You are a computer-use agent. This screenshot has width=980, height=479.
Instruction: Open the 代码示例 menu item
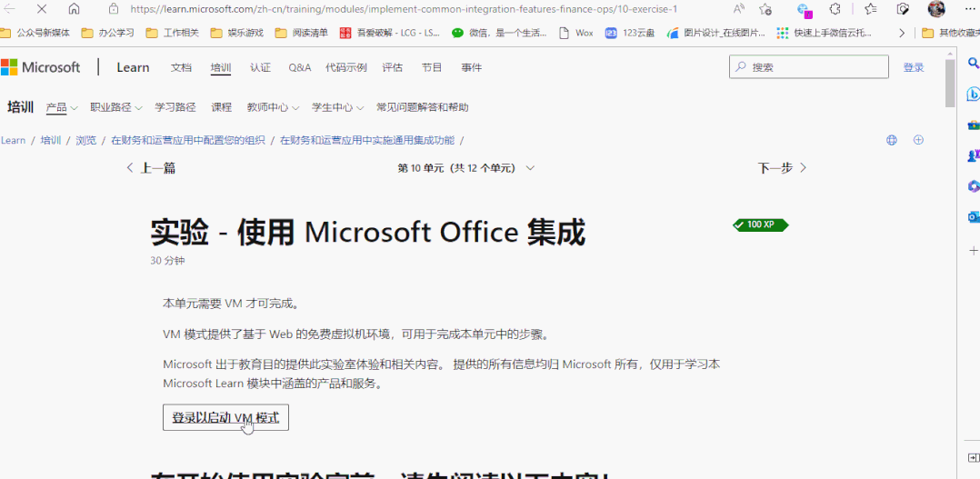pos(346,67)
